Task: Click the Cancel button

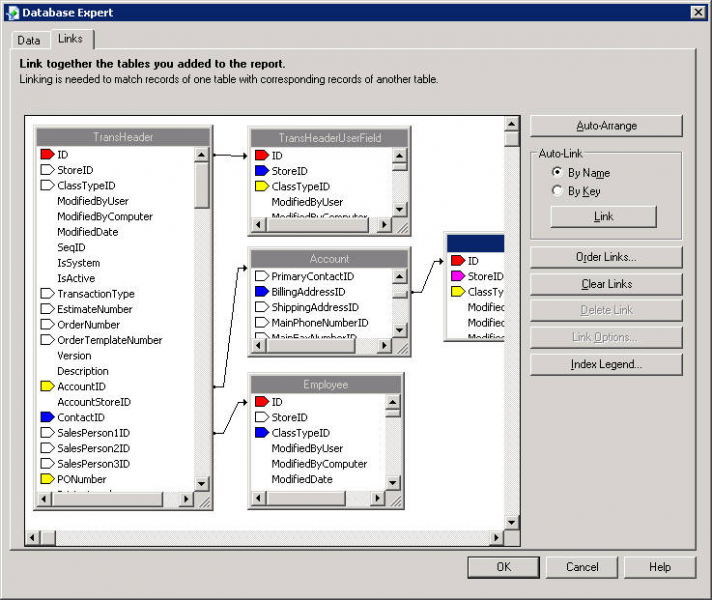Action: tap(582, 567)
